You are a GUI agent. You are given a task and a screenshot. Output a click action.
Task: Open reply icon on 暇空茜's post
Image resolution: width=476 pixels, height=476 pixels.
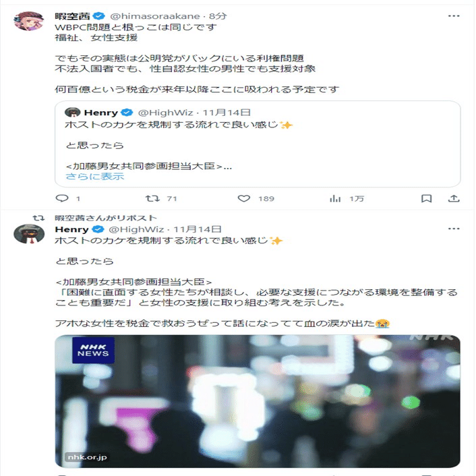62,198
